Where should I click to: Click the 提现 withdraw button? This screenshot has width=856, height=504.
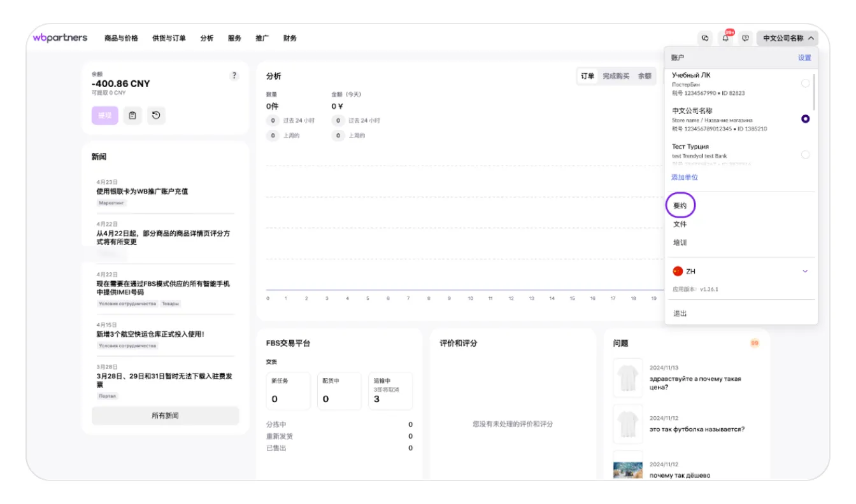pyautogui.click(x=104, y=115)
